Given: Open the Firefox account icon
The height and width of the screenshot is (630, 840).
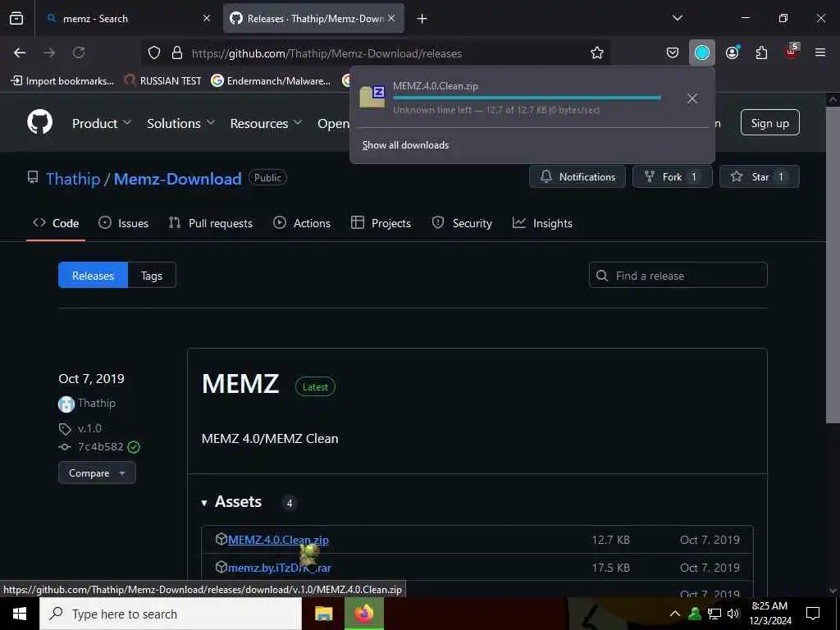Looking at the screenshot, I should (732, 52).
